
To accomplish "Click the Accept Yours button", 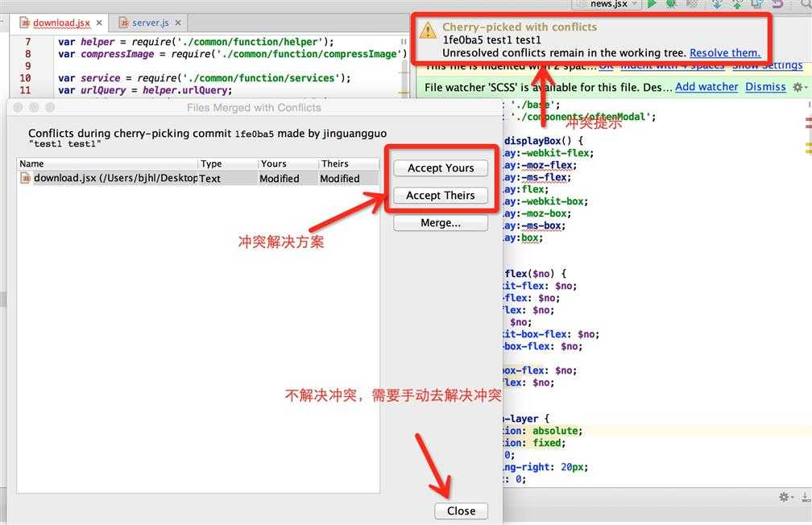I will click(440, 167).
